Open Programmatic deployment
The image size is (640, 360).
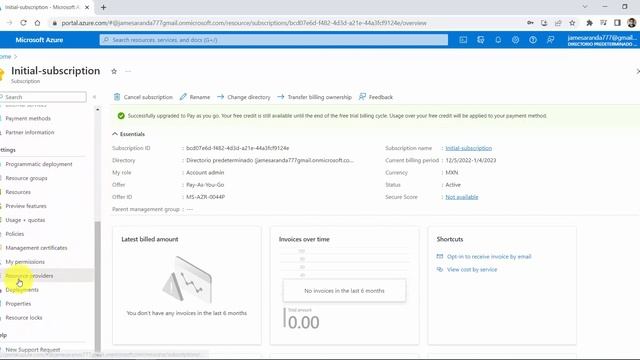[x=39, y=164]
